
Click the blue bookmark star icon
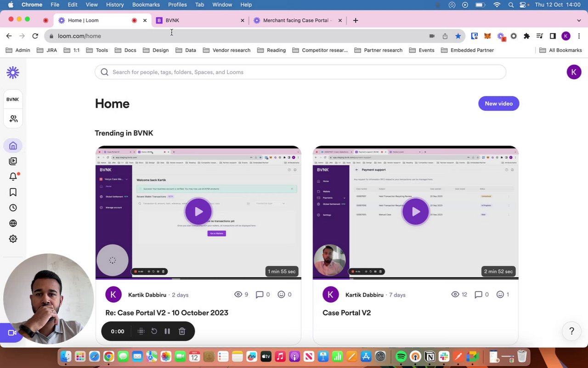coord(458,36)
